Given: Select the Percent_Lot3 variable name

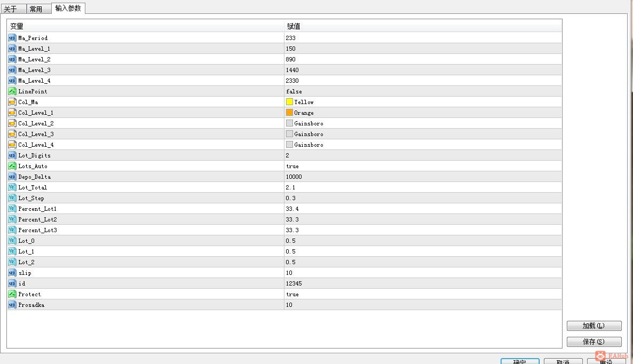Looking at the screenshot, I should pyautogui.click(x=37, y=230).
